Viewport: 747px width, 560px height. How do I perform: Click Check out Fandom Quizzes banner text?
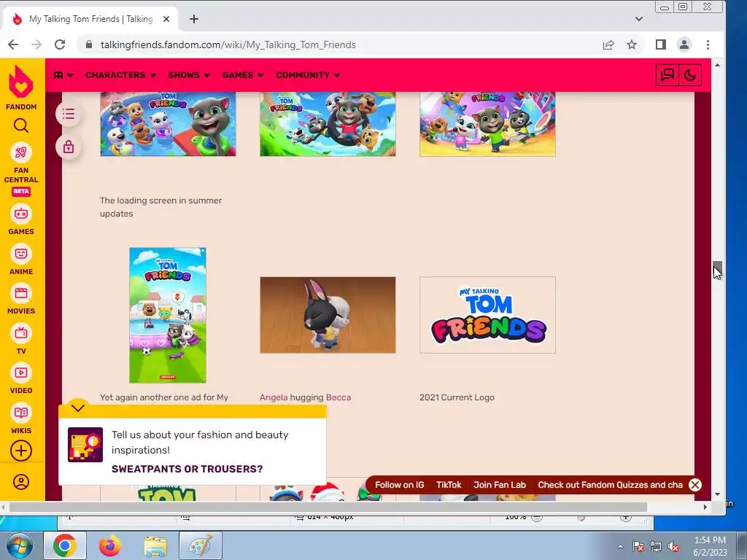click(611, 485)
